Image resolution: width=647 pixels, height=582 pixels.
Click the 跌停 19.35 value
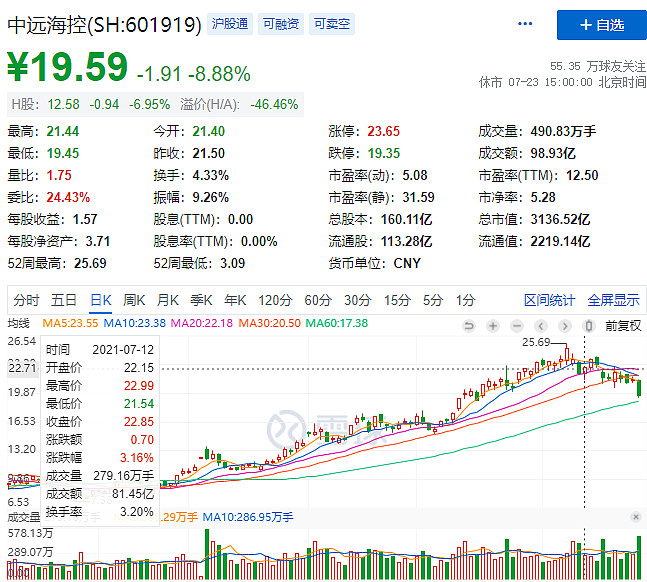pyautogui.click(x=384, y=153)
